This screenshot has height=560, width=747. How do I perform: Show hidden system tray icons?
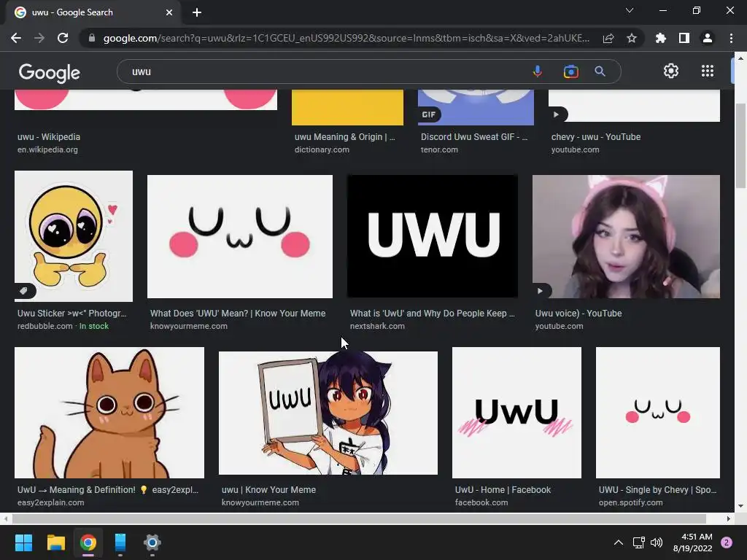point(619,542)
